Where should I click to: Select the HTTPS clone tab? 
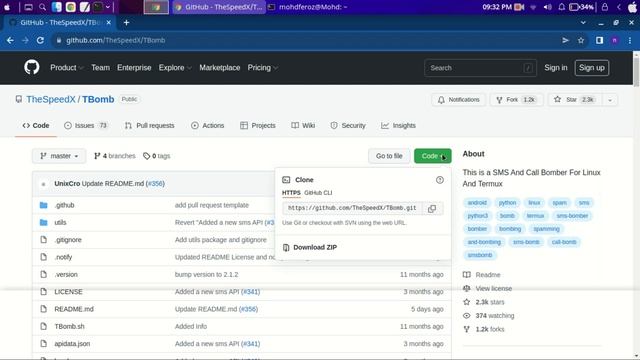[291, 193]
